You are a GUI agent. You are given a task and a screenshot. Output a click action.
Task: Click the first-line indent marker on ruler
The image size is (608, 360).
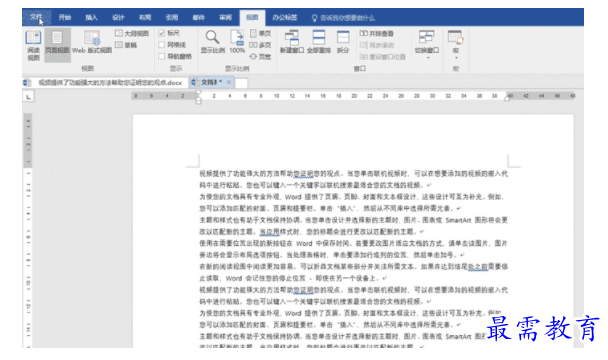click(x=199, y=93)
